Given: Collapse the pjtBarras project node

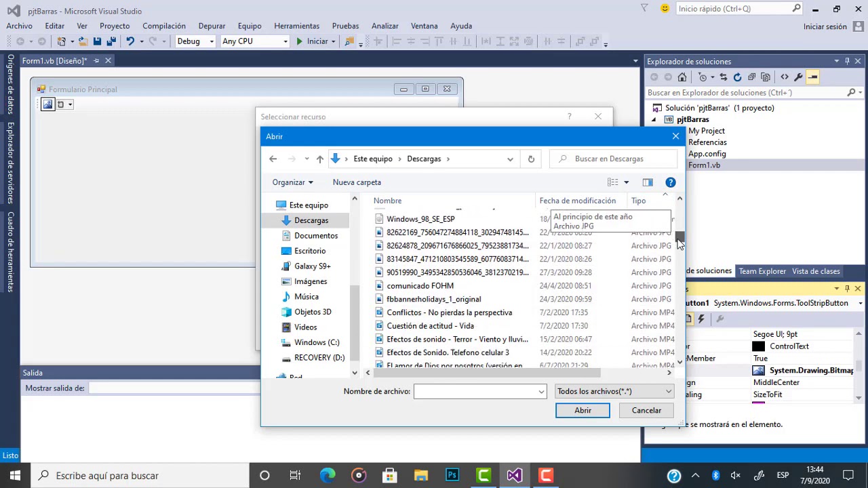Looking at the screenshot, I should (x=654, y=119).
